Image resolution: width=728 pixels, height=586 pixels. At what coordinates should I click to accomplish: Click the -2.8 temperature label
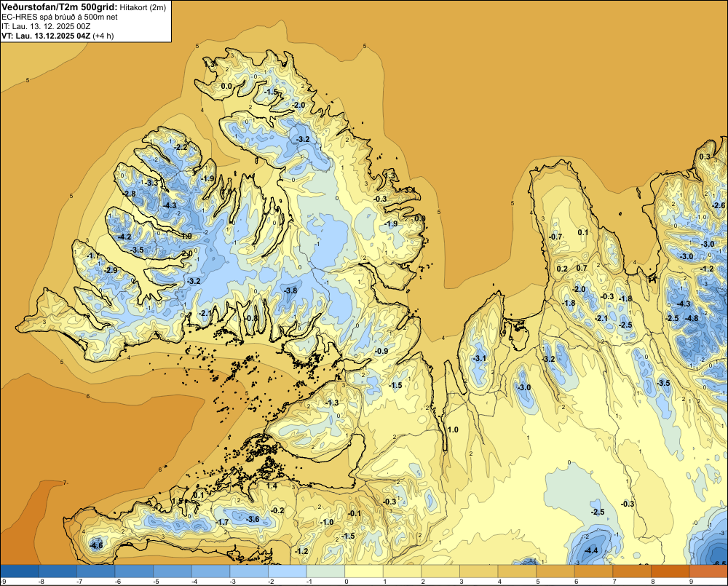click(x=129, y=194)
